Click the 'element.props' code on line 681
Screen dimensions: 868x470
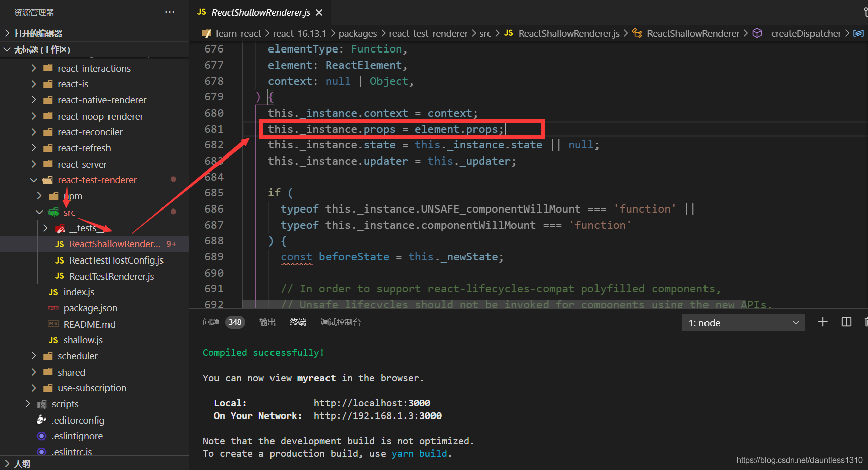(x=456, y=129)
